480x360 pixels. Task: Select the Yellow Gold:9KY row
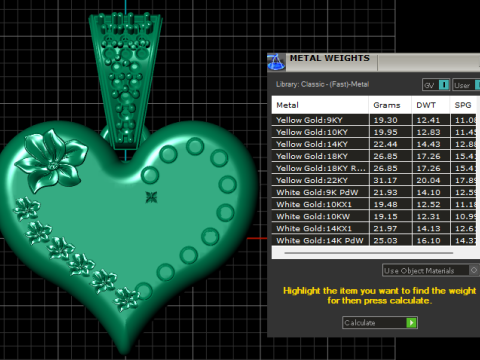click(374, 120)
